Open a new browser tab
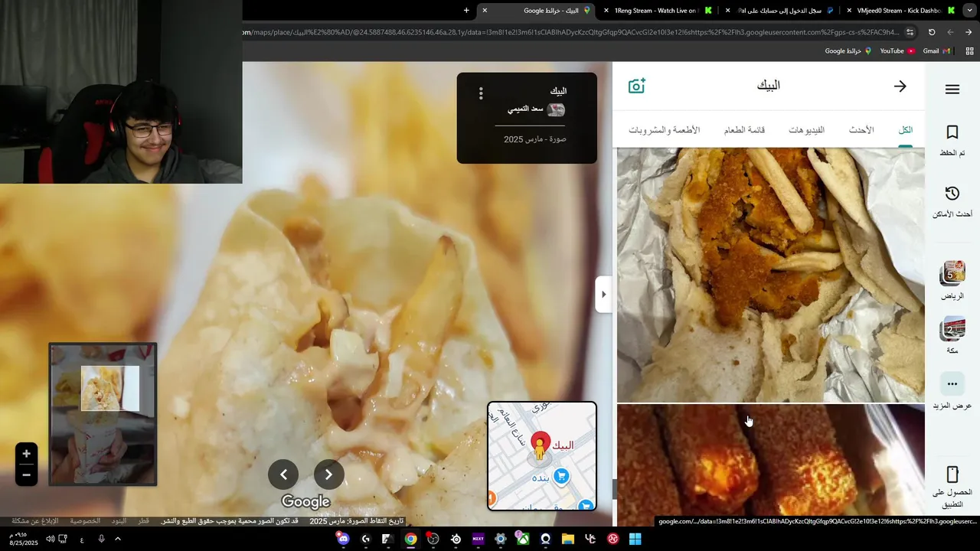Image resolution: width=980 pixels, height=551 pixels. pos(466,11)
